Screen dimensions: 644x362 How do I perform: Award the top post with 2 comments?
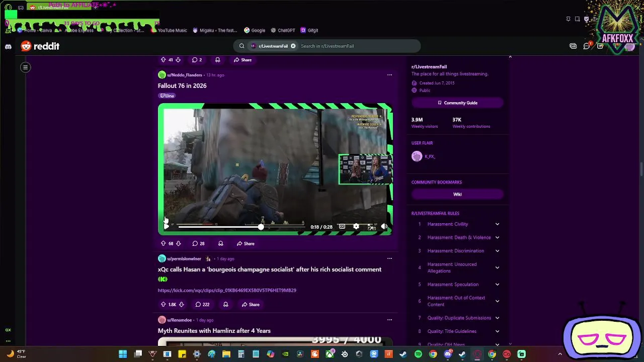217,60
